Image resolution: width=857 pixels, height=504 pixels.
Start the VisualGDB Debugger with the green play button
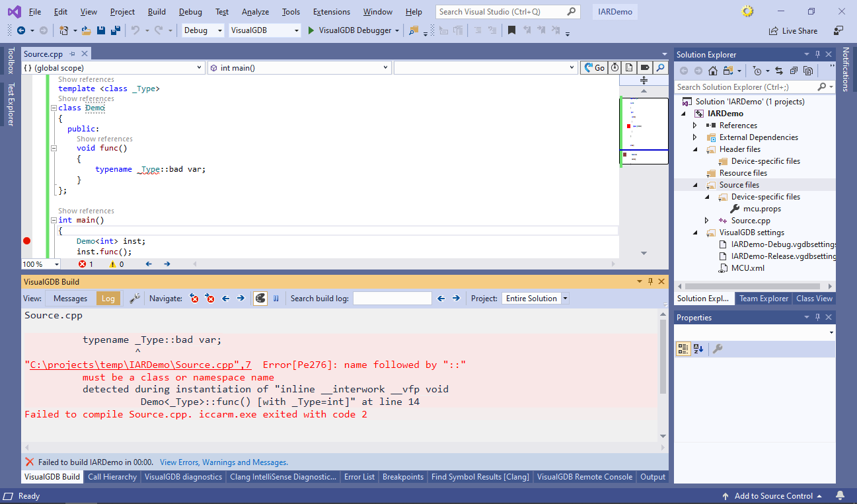[312, 30]
